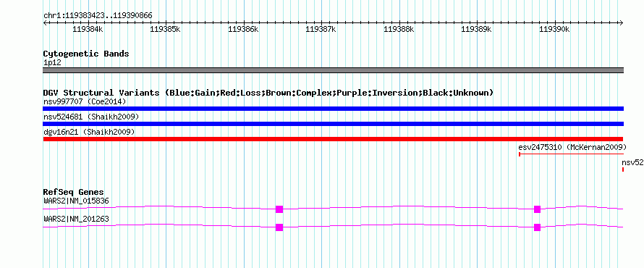
Task: Select the nsv524681 (Shaikh2009) blue bar
Action: coord(333,124)
